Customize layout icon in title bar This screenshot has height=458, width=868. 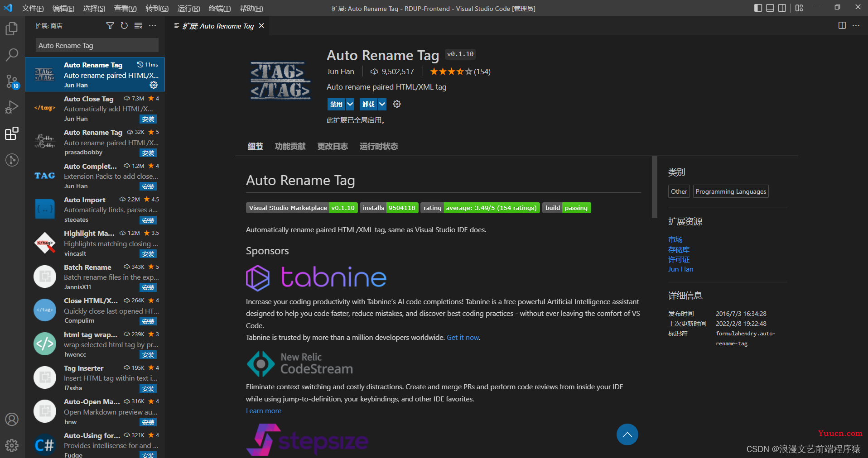[799, 8]
